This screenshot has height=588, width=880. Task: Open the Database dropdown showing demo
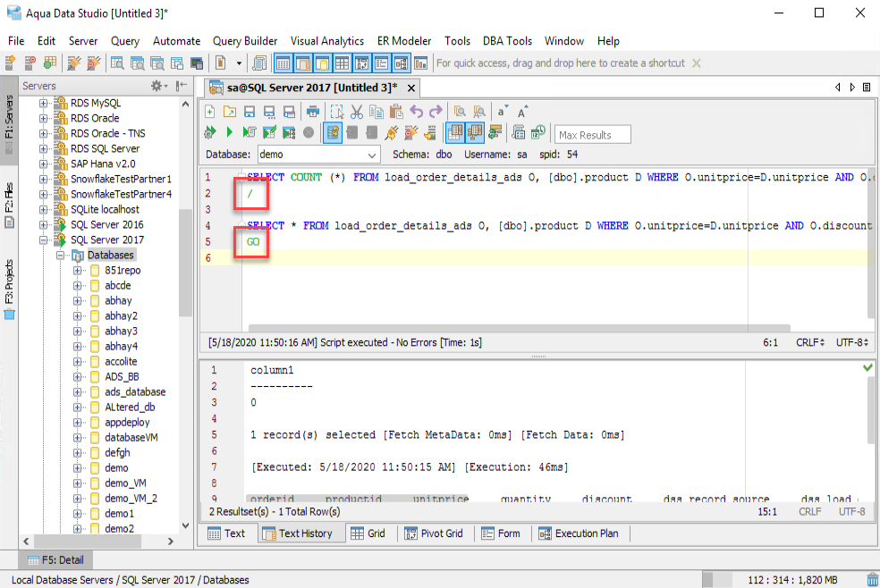point(318,154)
